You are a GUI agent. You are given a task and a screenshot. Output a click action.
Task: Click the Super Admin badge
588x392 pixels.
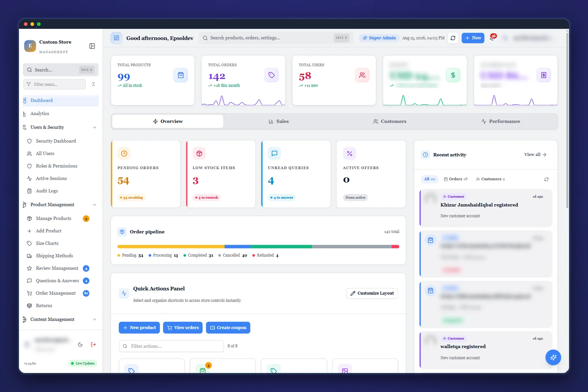[x=379, y=38]
